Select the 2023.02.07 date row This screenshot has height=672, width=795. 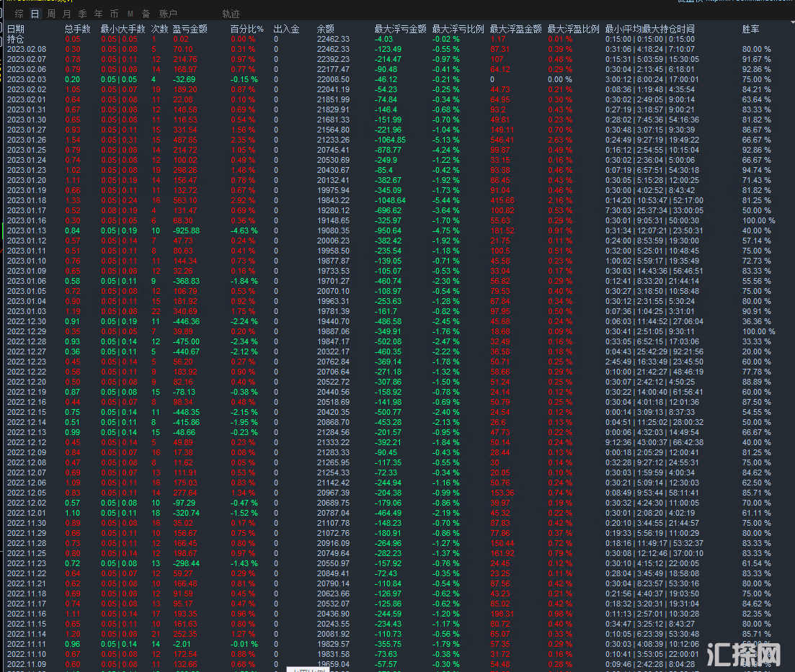27,59
